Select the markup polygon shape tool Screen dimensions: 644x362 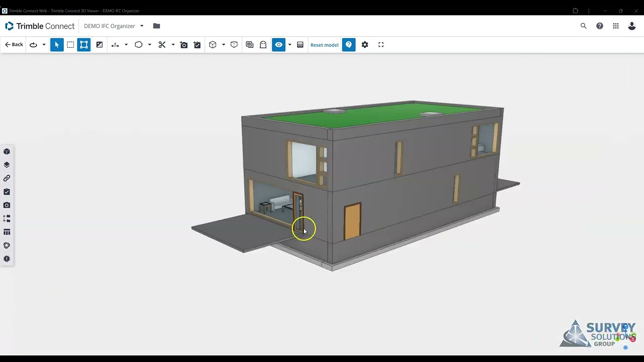pyautogui.click(x=138, y=45)
